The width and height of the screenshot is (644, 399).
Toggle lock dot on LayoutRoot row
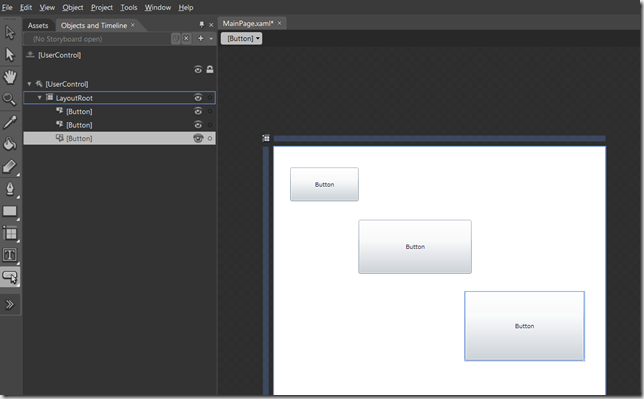(x=210, y=98)
